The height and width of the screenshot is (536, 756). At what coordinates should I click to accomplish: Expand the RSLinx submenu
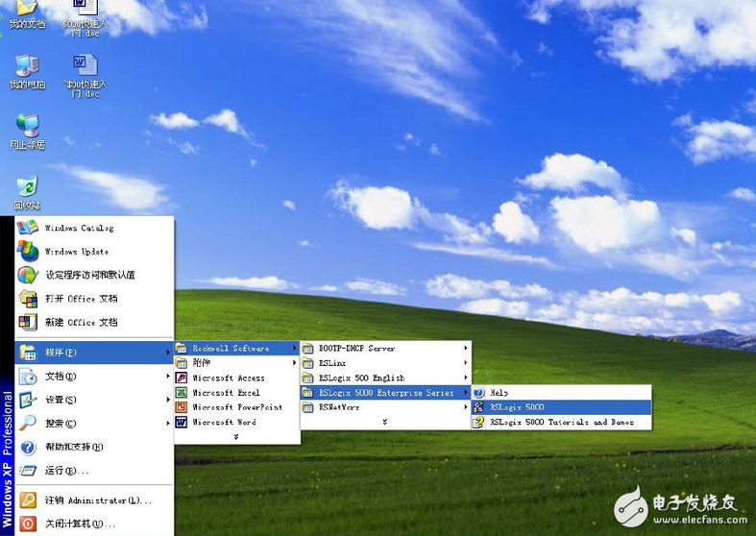coord(384,363)
